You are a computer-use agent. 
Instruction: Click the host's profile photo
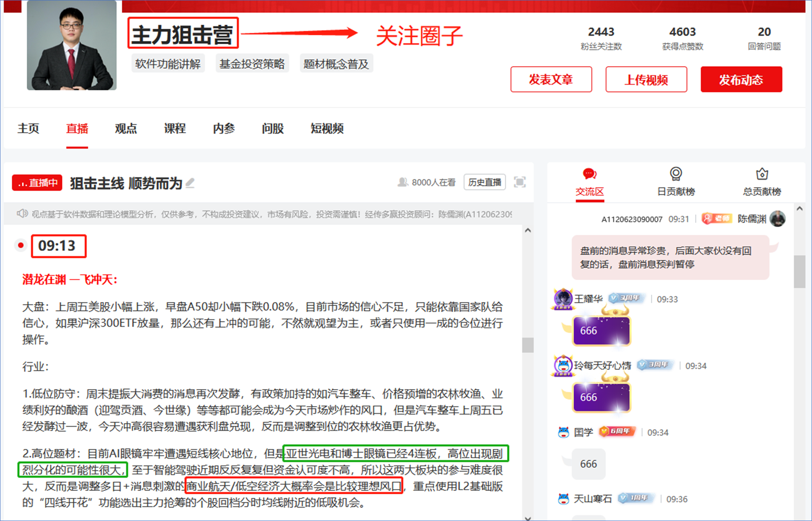(72, 45)
